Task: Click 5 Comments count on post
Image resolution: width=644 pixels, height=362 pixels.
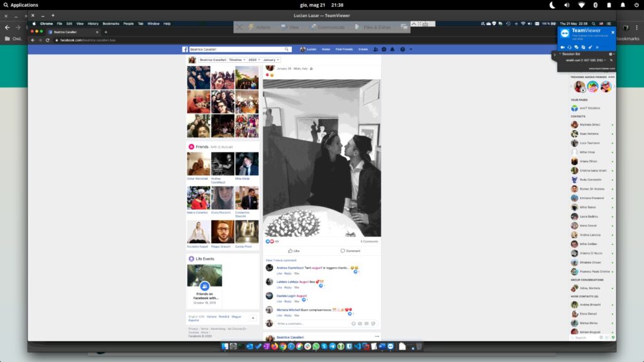Action: pos(369,241)
